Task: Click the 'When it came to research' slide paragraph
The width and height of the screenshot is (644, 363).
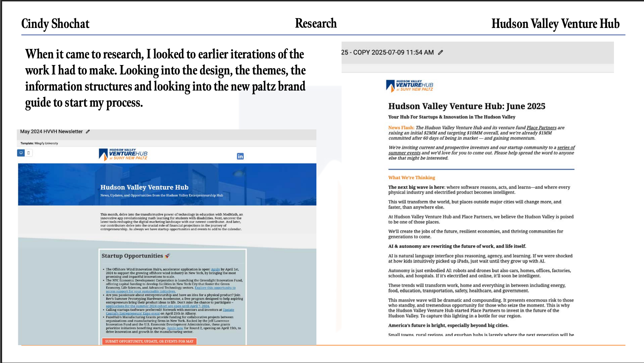Action: 165,78
